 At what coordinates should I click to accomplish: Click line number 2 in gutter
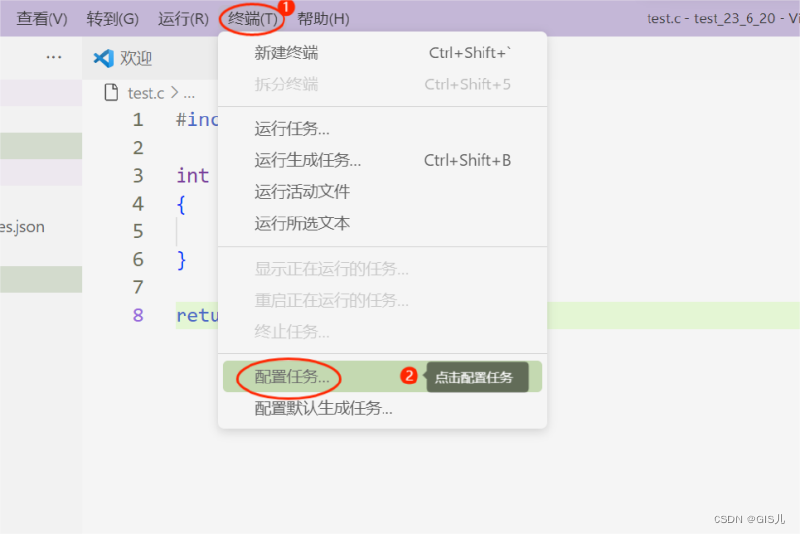[138, 148]
